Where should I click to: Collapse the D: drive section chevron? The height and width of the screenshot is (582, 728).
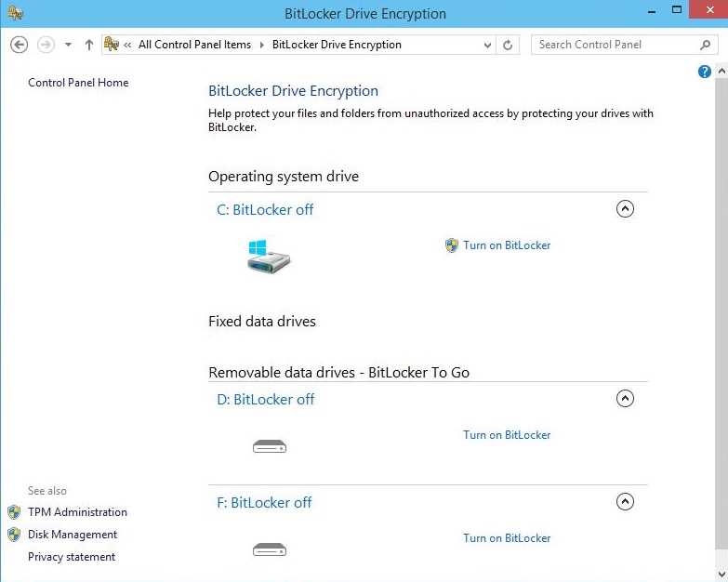625,399
